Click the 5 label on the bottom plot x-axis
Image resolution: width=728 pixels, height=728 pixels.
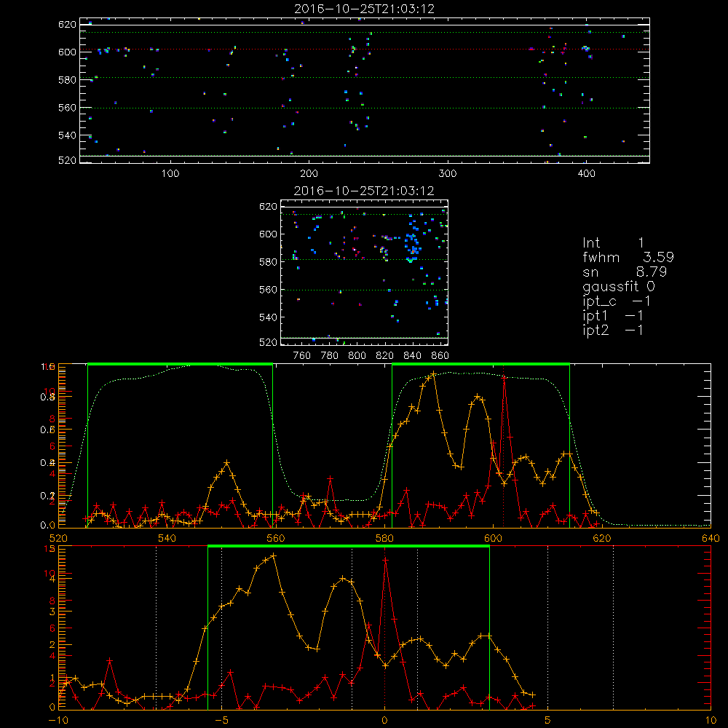tap(548, 721)
